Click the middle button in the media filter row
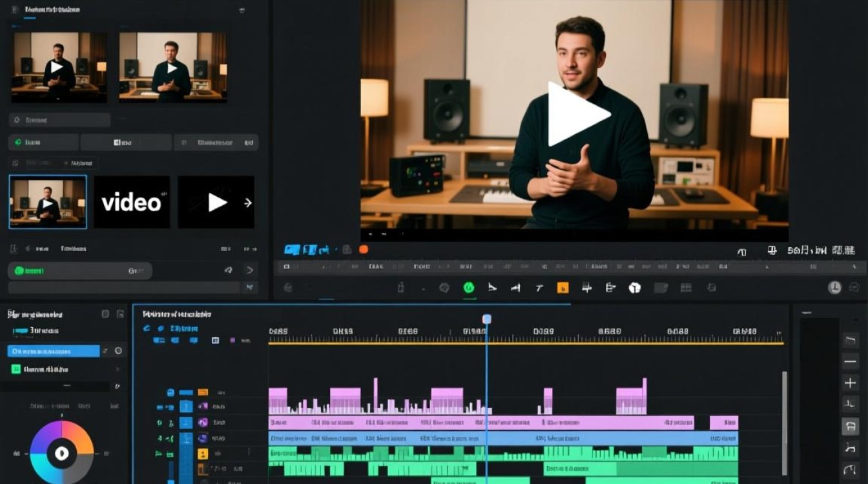Image resolution: width=868 pixels, height=484 pixels. pyautogui.click(x=126, y=143)
